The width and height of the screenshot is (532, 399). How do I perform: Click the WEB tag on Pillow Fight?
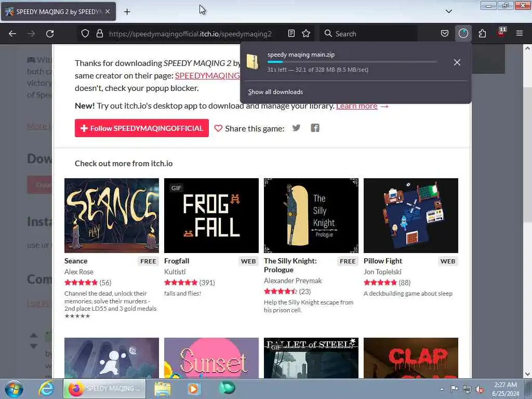(x=448, y=261)
